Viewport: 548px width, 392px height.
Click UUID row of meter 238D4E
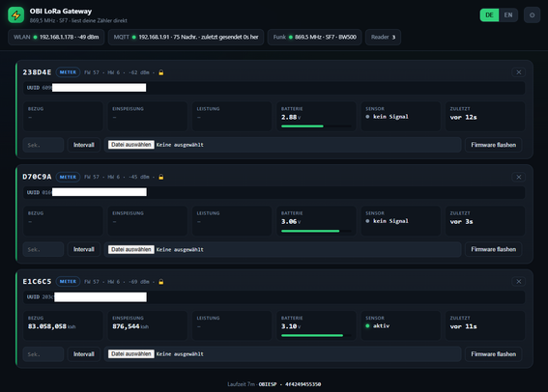point(274,88)
